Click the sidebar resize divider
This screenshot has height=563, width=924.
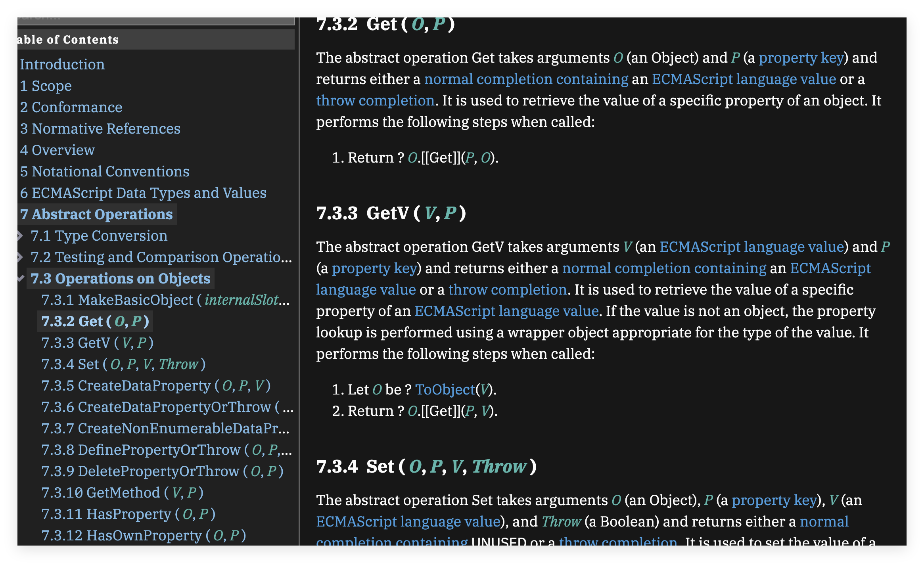[299, 278]
